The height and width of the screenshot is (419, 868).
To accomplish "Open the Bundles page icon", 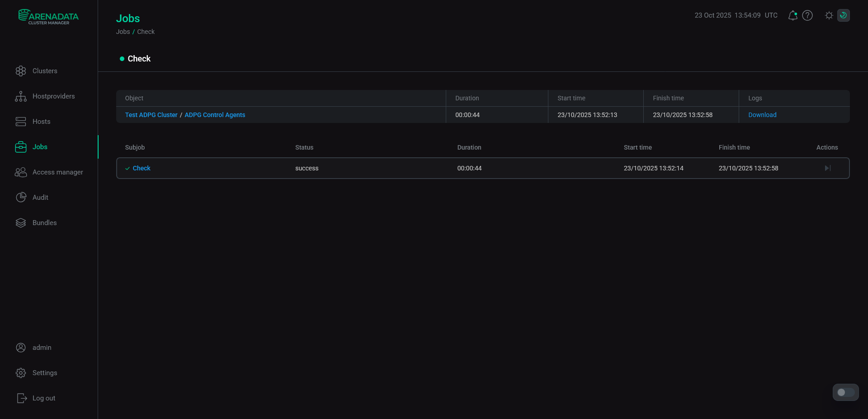I will [21, 223].
